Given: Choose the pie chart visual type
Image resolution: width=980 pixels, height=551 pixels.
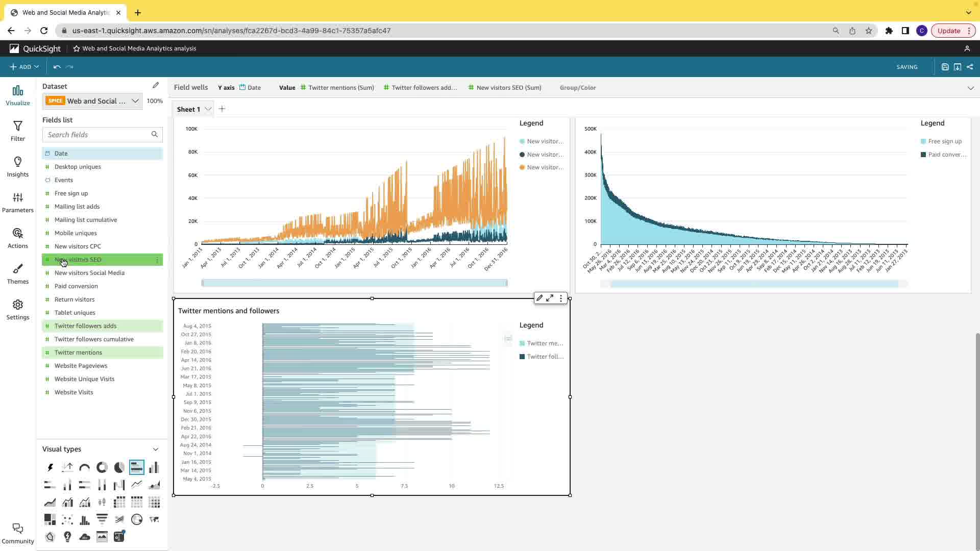Looking at the screenshot, I should [x=119, y=467].
